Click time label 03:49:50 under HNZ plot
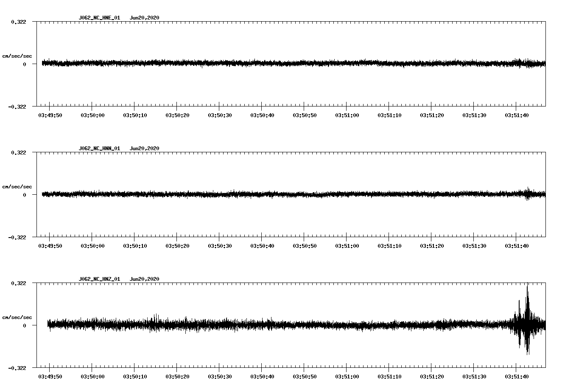Viewport: 576px width, 392px height. click(x=50, y=377)
